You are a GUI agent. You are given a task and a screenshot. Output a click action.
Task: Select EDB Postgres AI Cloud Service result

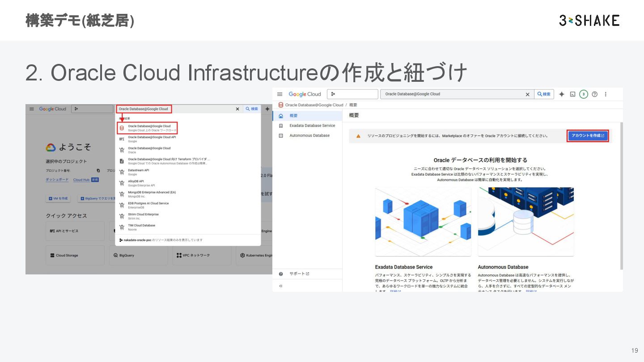[x=188, y=205]
